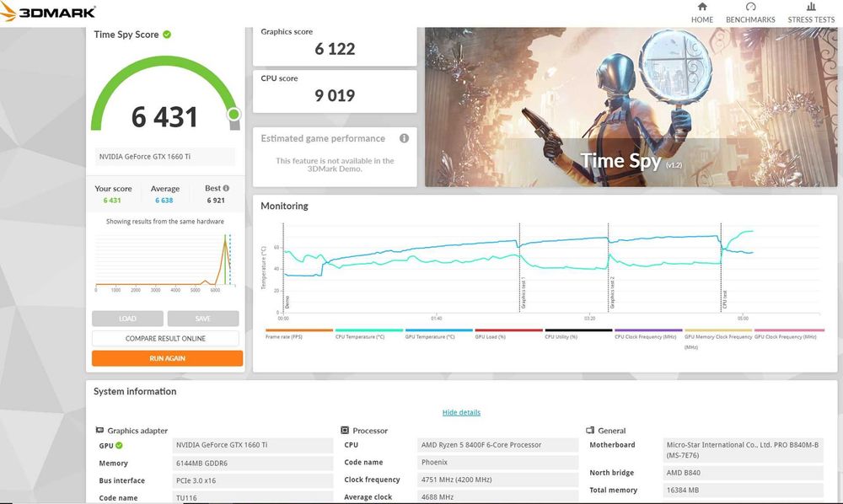Viewport: 843px width, 504px height.
Task: Click the Monitoring heading
Action: tap(284, 206)
